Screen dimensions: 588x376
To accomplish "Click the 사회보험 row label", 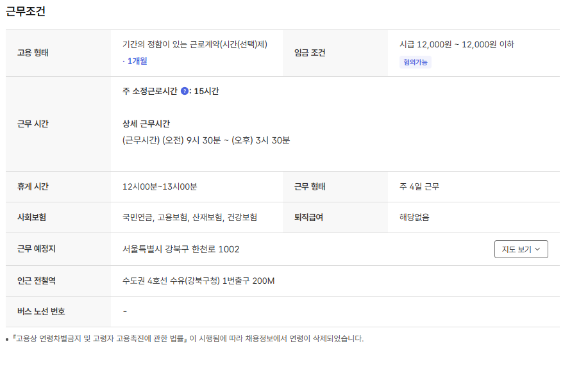I will (31, 218).
